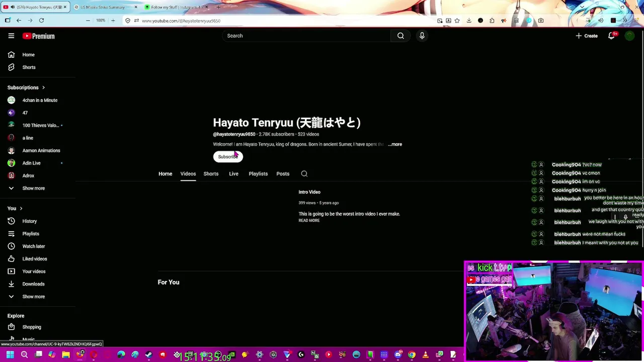This screenshot has width=644, height=362.
Task: Switch to the channel Videos tab
Action: pos(188,174)
